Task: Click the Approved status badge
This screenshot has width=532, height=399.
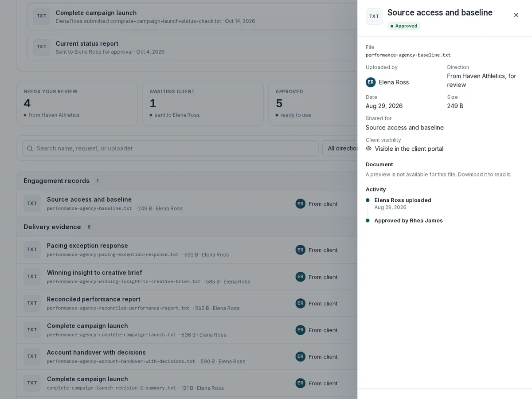Action: 404,26
